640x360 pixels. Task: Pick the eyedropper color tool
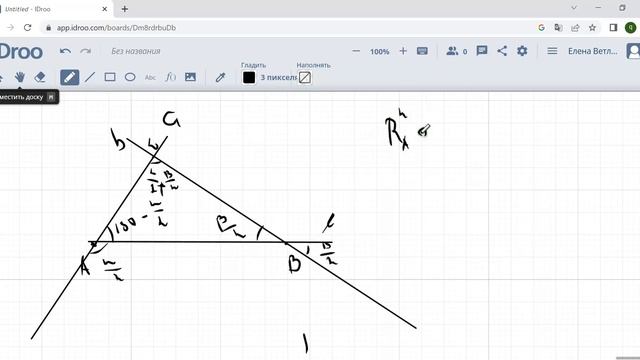[x=220, y=77]
